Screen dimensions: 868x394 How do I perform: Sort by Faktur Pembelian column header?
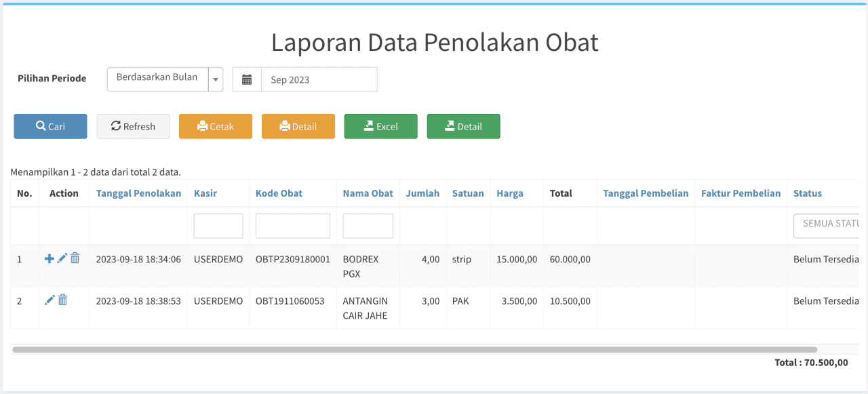[x=741, y=193]
